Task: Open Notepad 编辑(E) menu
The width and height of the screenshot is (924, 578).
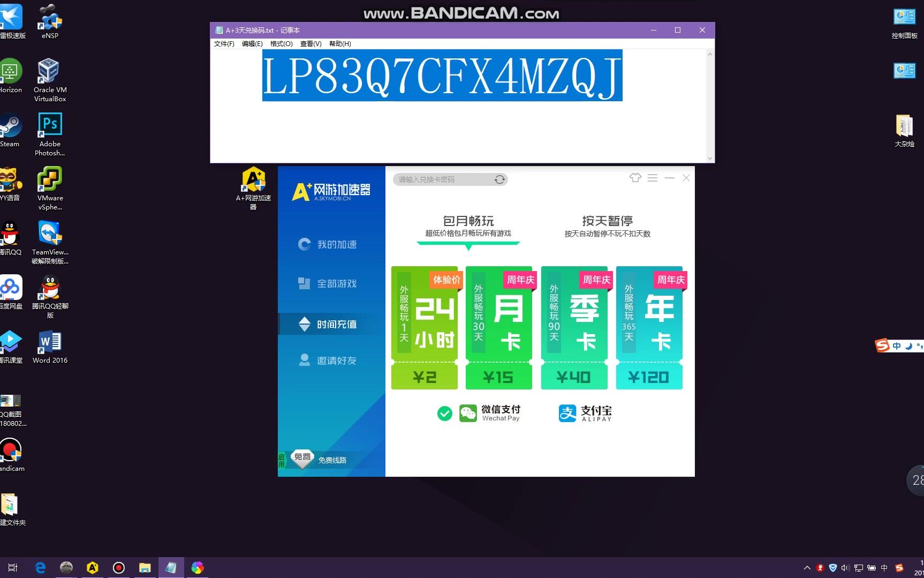Action: (x=252, y=44)
